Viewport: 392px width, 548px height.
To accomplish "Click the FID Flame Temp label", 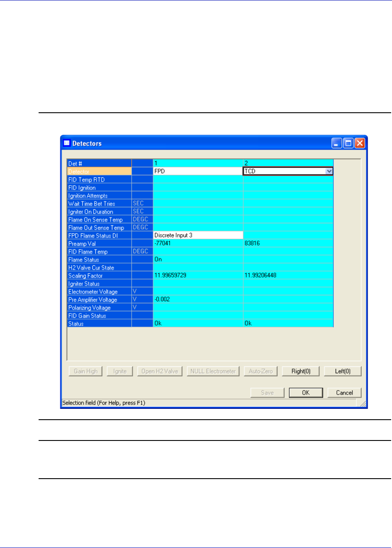I will (99, 251).
